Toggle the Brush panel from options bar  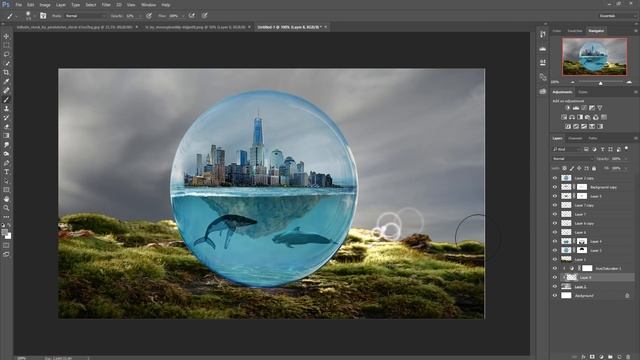click(x=43, y=16)
